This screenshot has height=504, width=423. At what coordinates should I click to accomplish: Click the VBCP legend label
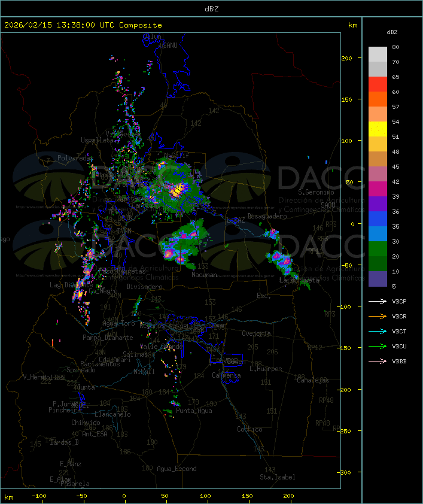click(399, 302)
